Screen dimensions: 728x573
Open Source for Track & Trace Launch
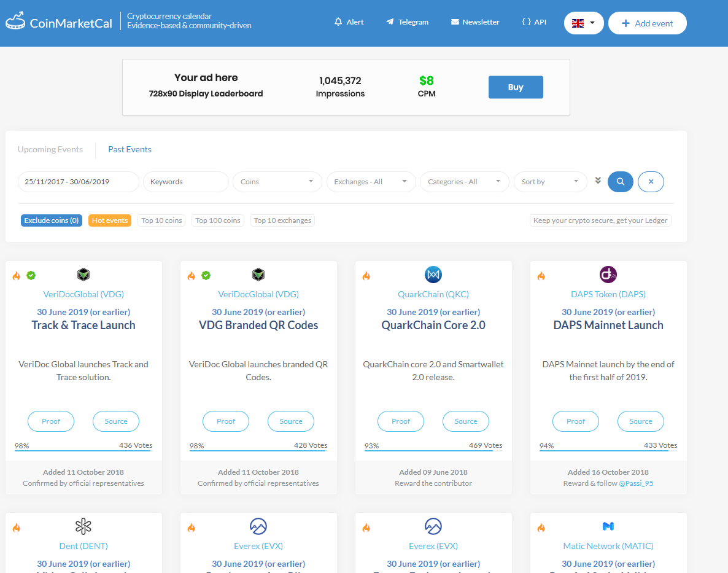[x=116, y=421]
